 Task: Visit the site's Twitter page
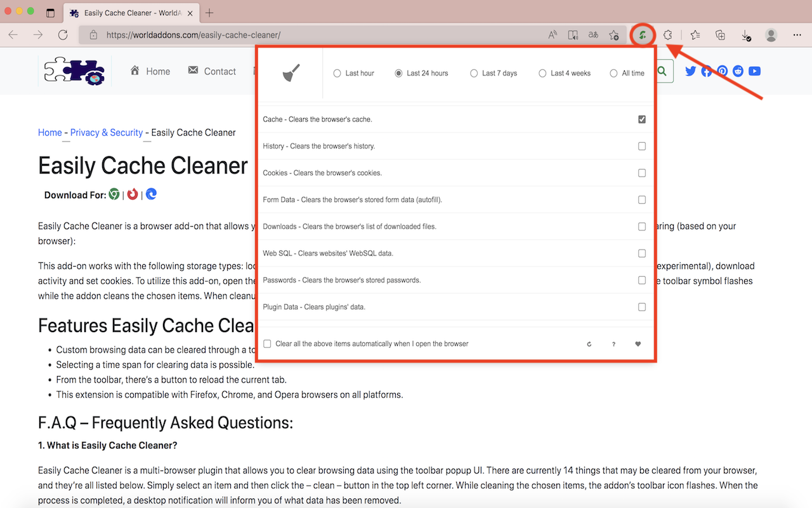click(691, 71)
